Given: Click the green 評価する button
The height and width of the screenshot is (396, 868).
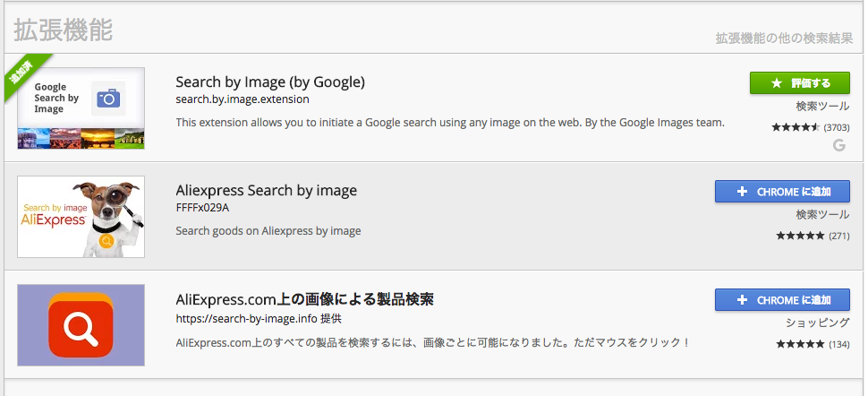Looking at the screenshot, I should 800,83.
